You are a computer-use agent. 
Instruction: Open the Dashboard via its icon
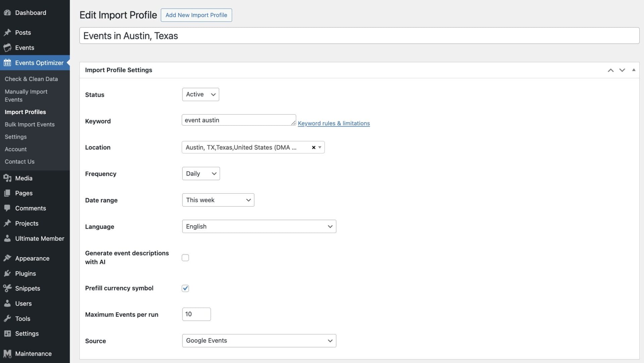click(x=8, y=12)
